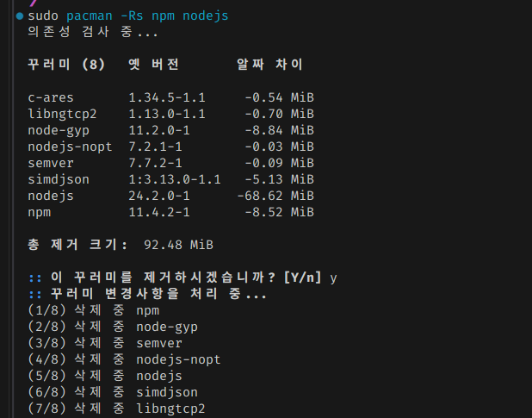The width and height of the screenshot is (532, 418).
Task: Click the '[Y/n]' prompt text
Action: tap(303, 278)
